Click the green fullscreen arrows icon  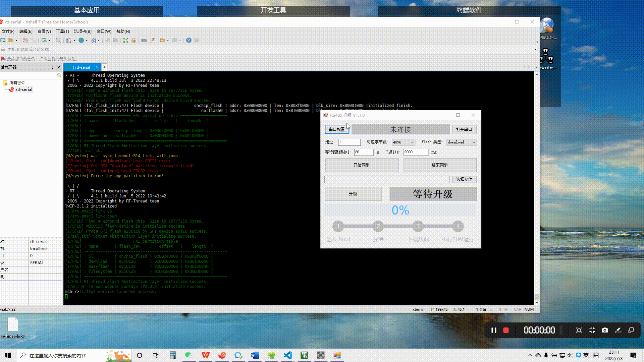coord(126,40)
